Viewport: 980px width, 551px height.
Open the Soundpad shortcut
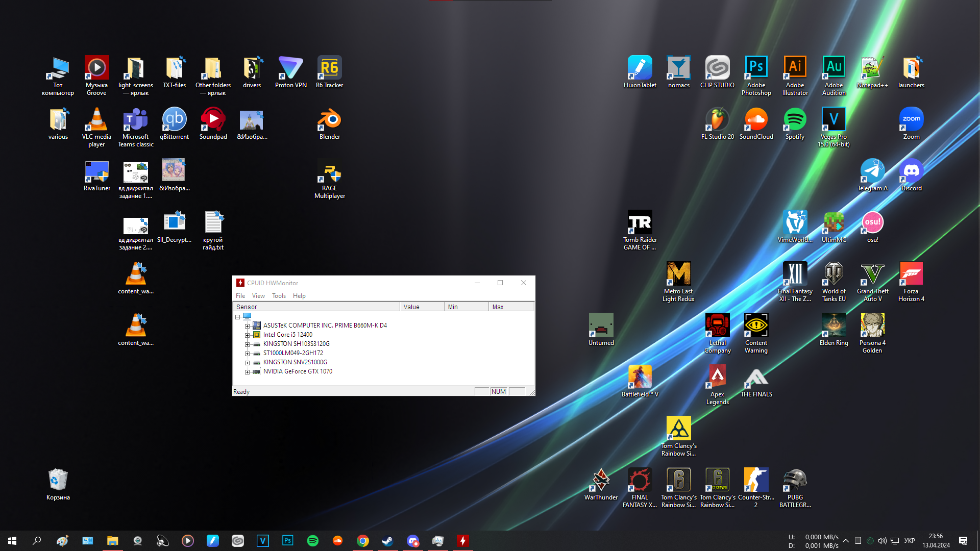pyautogui.click(x=213, y=123)
